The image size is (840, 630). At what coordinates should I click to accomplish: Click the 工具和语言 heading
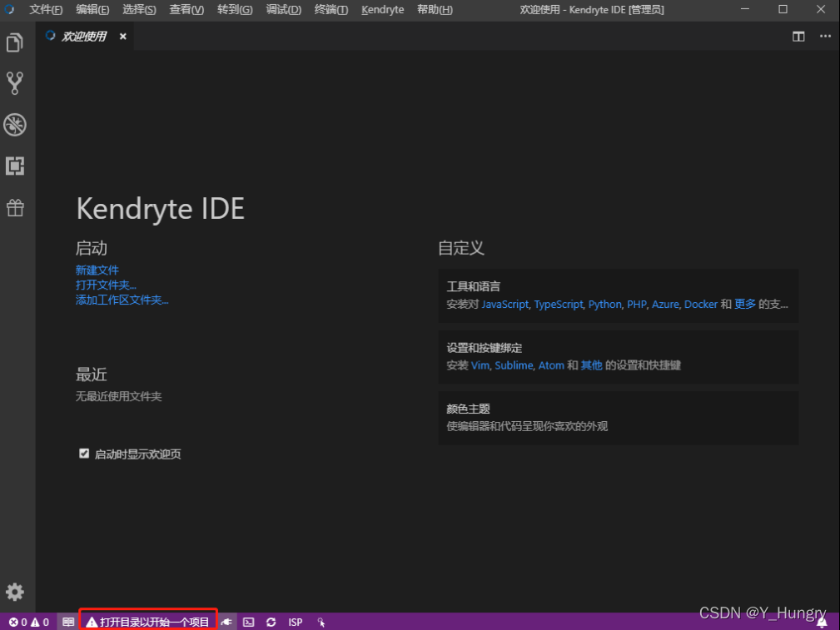(474, 286)
